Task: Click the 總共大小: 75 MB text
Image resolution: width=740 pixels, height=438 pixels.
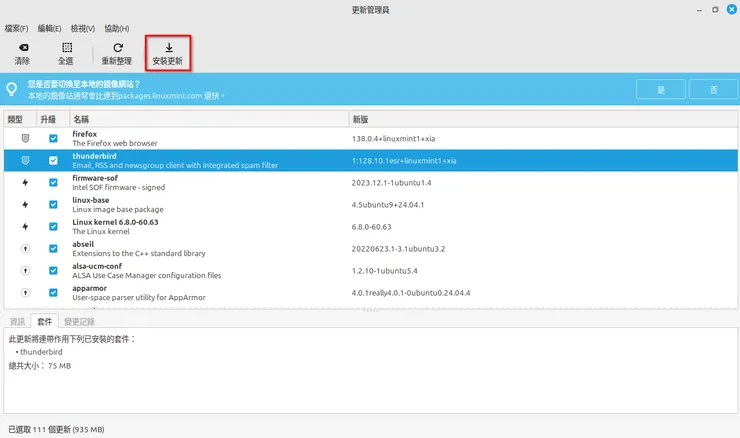Action: pos(40,366)
